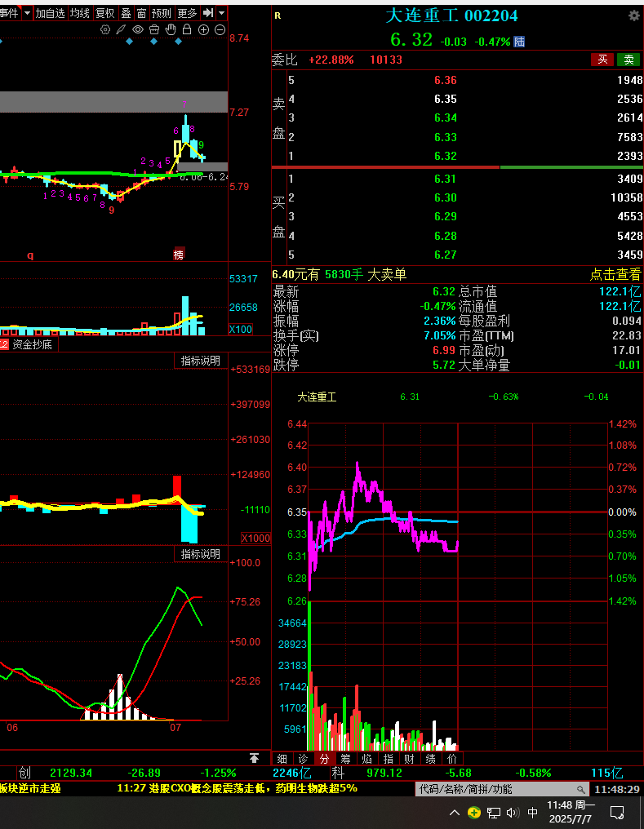Image resolution: width=644 pixels, height=829 pixels.
Task: Click the X100 volume scale label
Action: [241, 330]
